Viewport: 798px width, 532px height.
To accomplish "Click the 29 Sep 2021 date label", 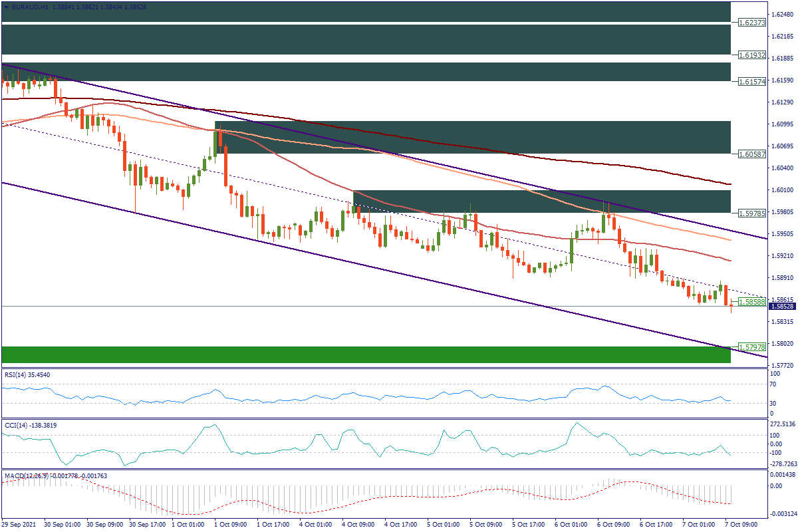I will pyautogui.click(x=19, y=525).
